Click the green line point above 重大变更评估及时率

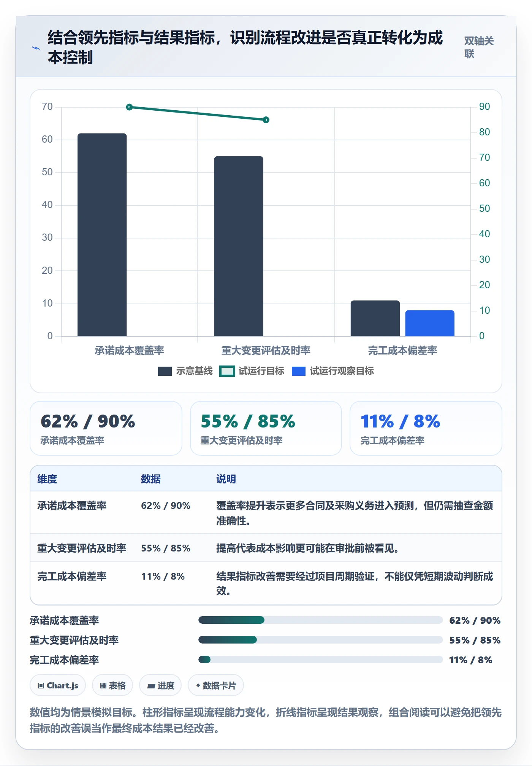pos(266,120)
